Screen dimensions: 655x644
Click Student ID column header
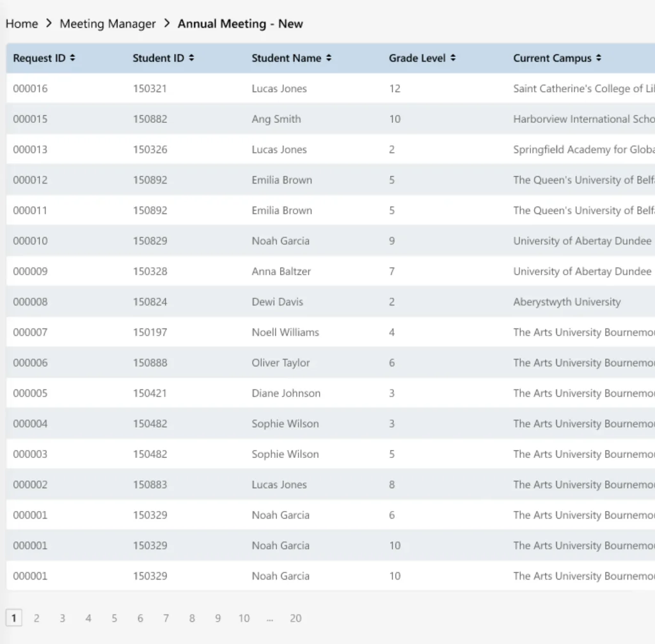point(159,58)
